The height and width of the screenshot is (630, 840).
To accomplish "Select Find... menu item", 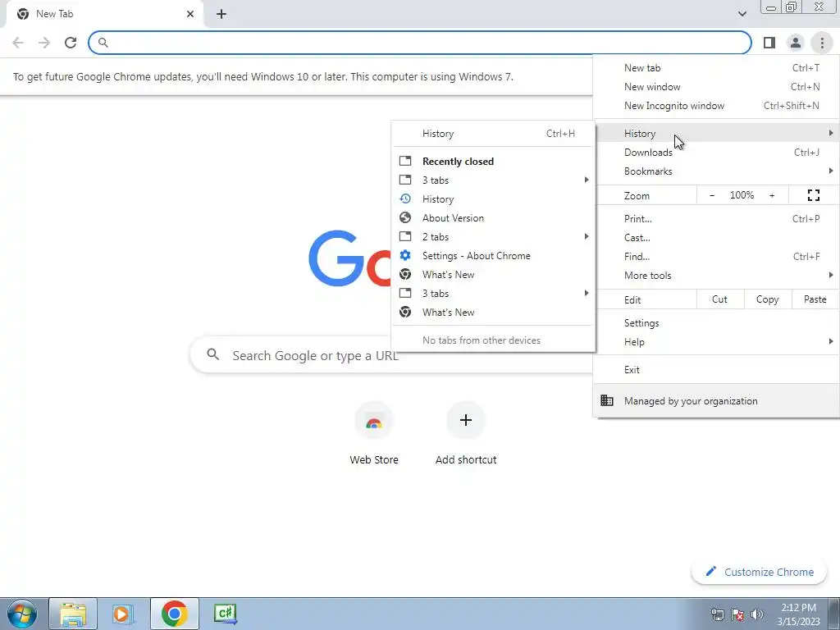I will [x=716, y=256].
